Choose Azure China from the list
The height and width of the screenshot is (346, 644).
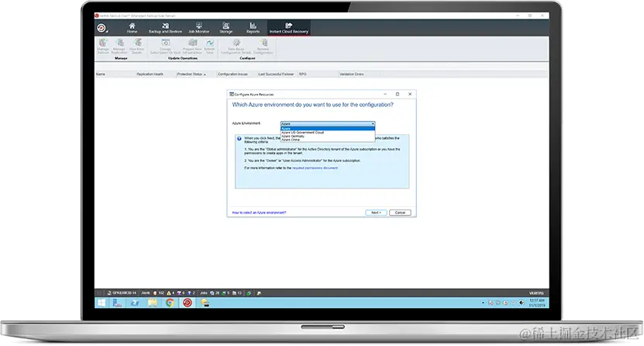(328, 140)
